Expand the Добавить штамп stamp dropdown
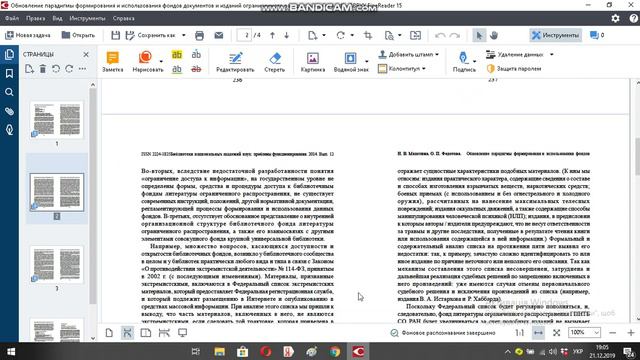The height and width of the screenshot is (360, 640). pyautogui.click(x=437, y=54)
